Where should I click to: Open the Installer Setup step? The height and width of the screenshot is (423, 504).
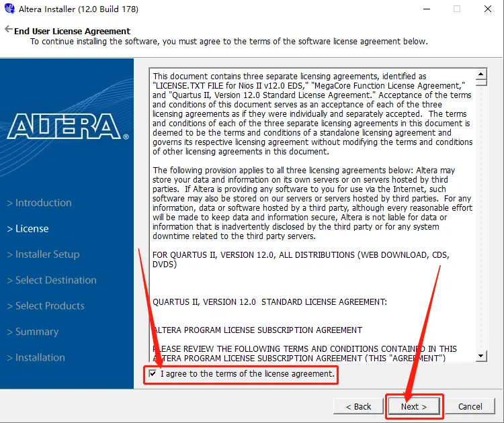[x=43, y=254]
